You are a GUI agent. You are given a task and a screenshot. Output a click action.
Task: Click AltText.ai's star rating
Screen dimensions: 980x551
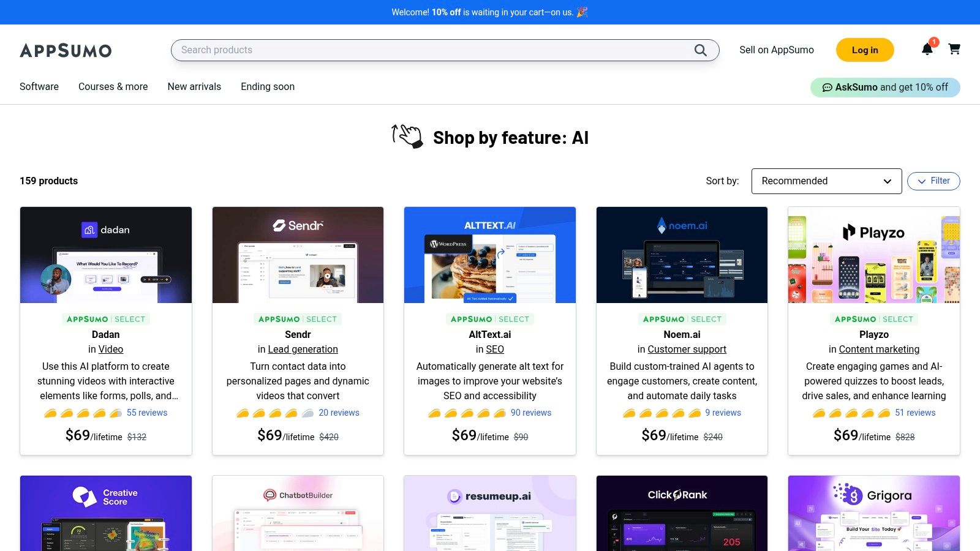467,413
